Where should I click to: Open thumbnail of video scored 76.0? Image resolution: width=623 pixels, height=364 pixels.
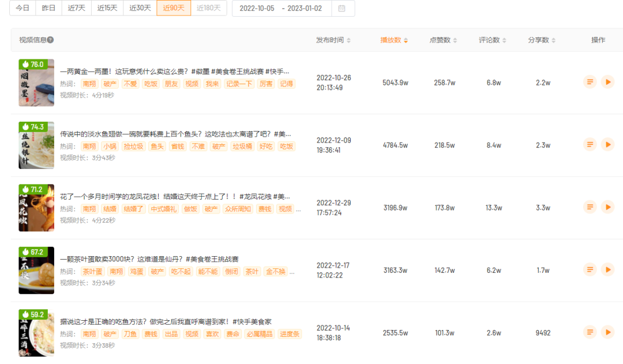tap(36, 82)
